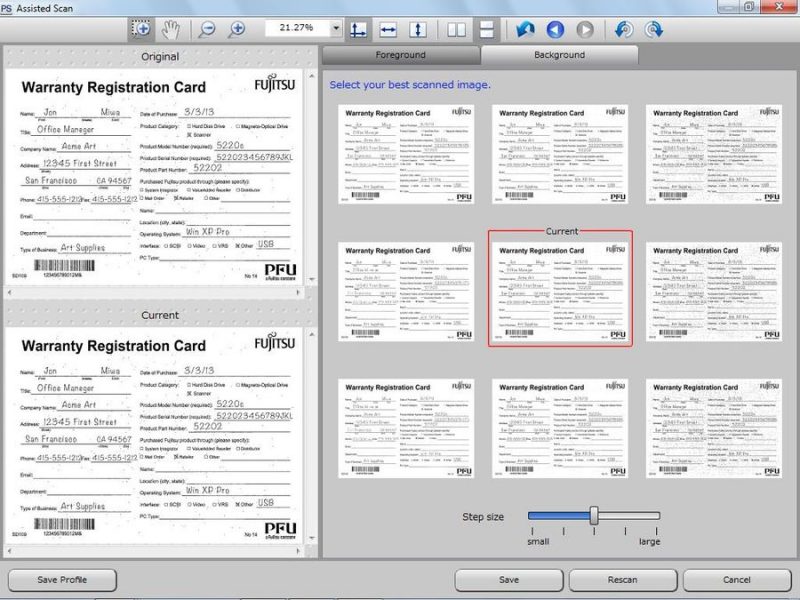Viewport: 800px width, 600px height.
Task: Switch to the Background tab
Action: (560, 55)
